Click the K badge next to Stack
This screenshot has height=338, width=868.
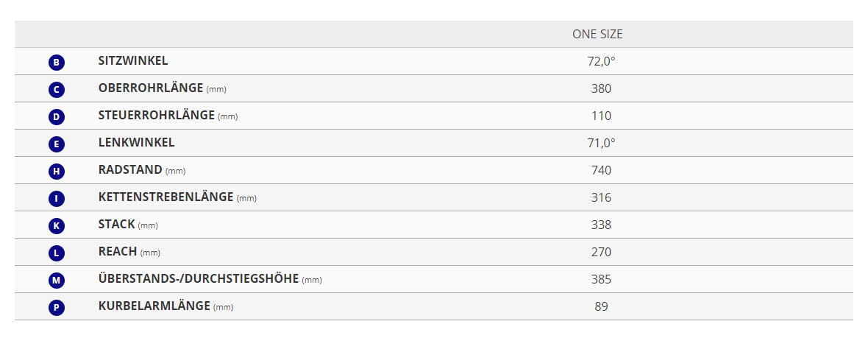(57, 226)
